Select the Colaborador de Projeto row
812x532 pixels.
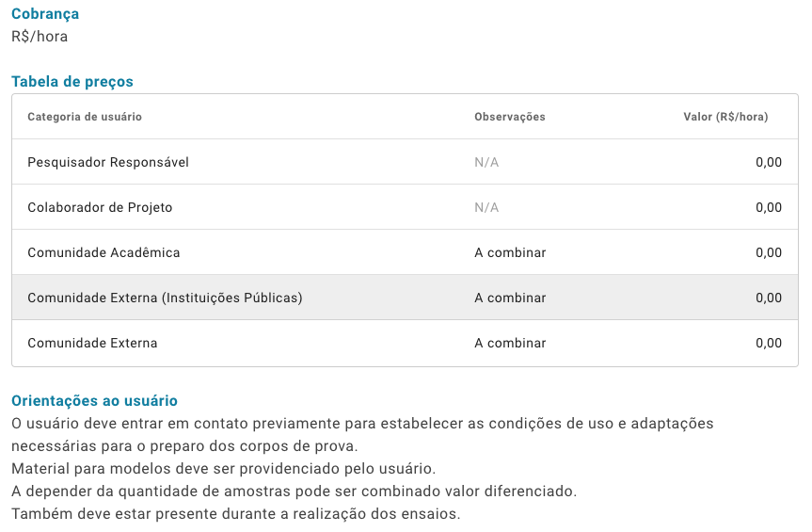(405, 207)
